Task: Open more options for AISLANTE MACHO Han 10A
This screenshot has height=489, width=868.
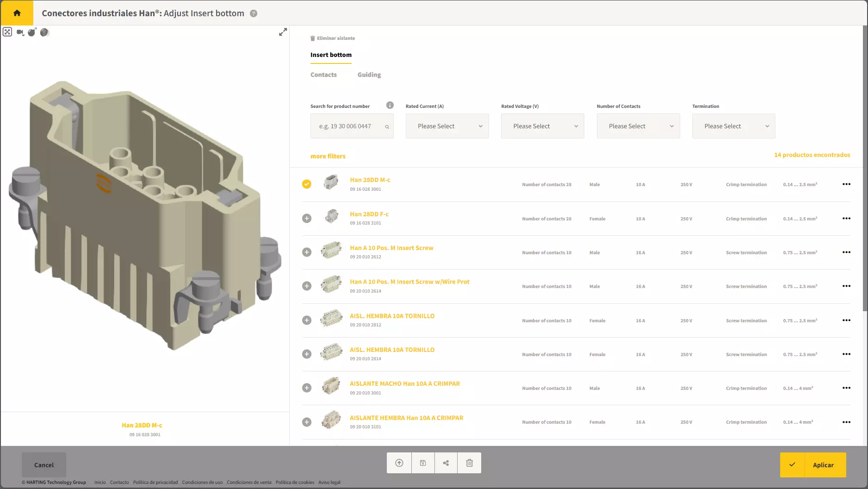Action: pos(846,388)
